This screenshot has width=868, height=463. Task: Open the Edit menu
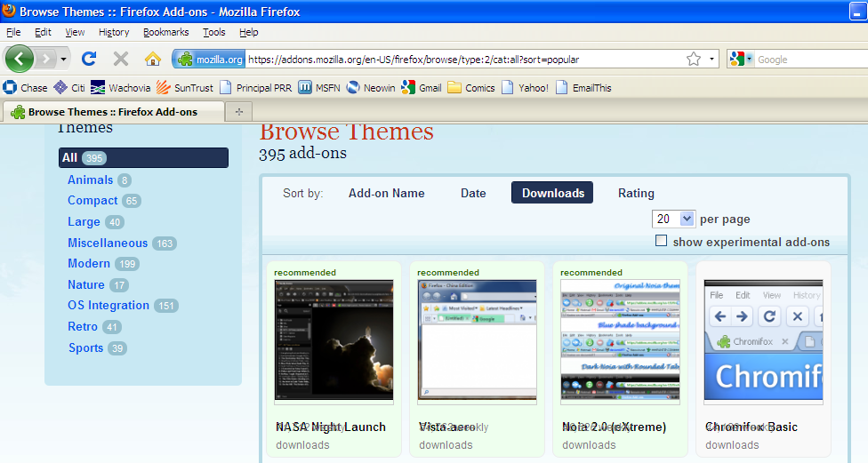(43, 32)
